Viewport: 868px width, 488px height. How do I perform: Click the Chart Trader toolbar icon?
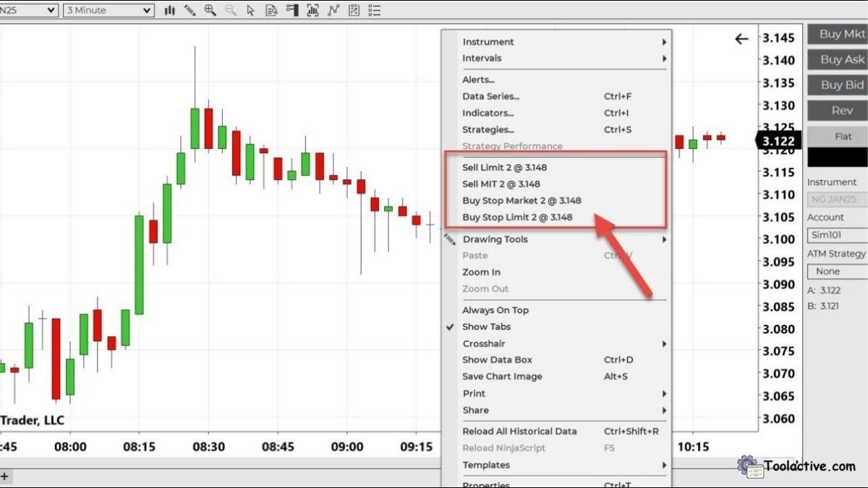tap(292, 10)
